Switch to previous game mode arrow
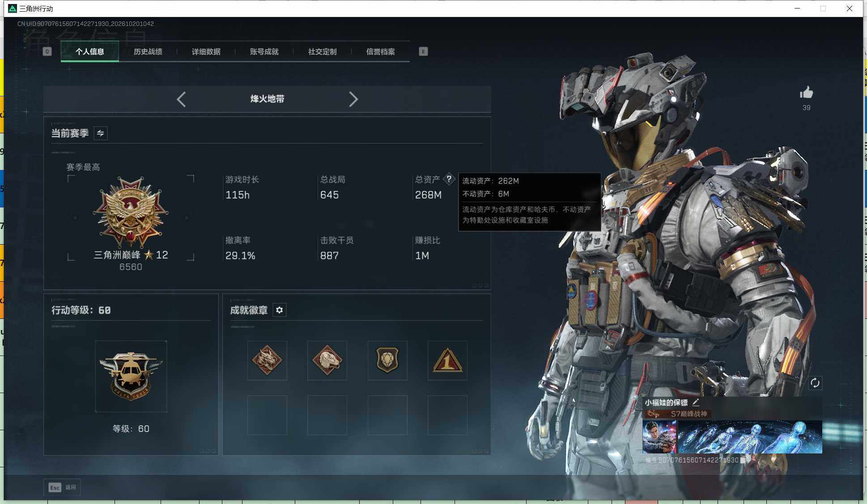The height and width of the screenshot is (504, 867). [181, 99]
